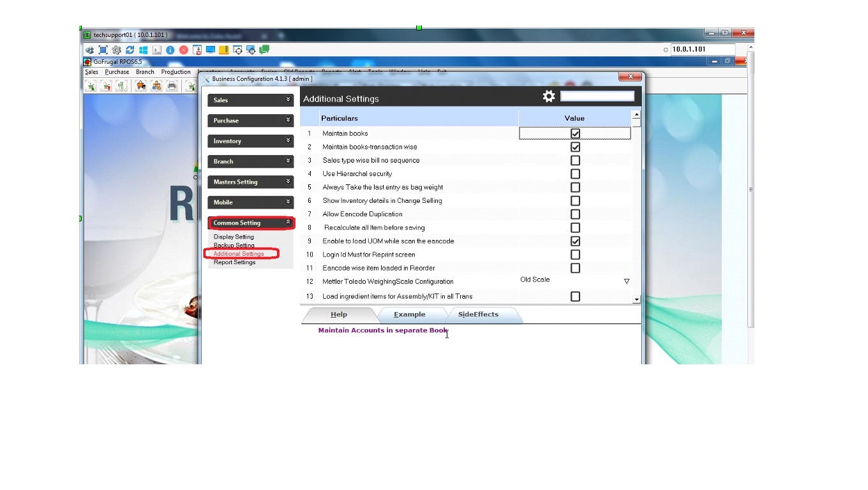Open the Branch menu in GoFrugal menu bar
This screenshot has height=490, width=868.
[145, 72]
